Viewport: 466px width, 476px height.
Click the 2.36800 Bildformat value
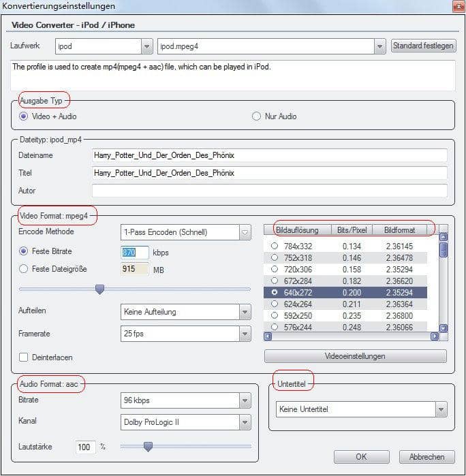pos(399,316)
